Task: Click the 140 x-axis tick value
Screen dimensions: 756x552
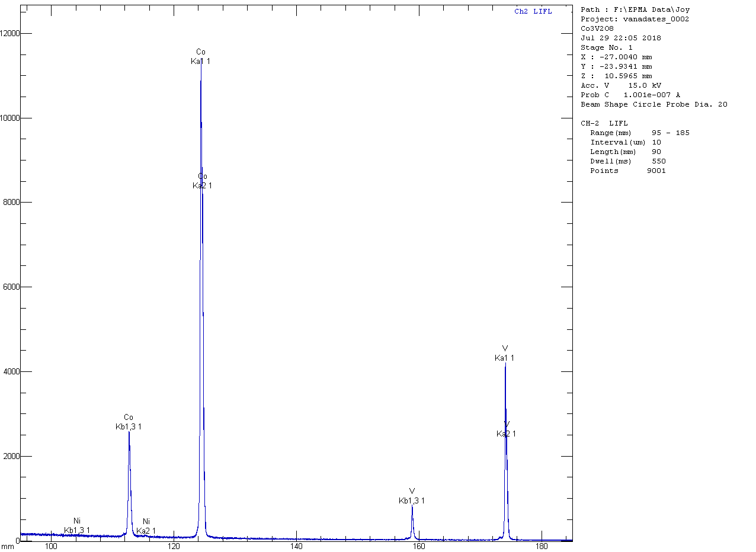Action: click(x=297, y=546)
